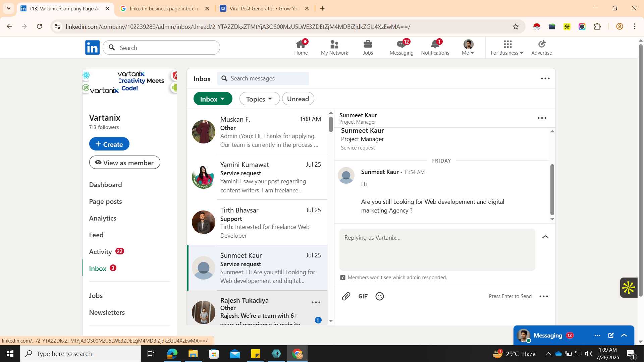Open Activity in sidebar
The image size is (644, 362).
tap(100, 252)
